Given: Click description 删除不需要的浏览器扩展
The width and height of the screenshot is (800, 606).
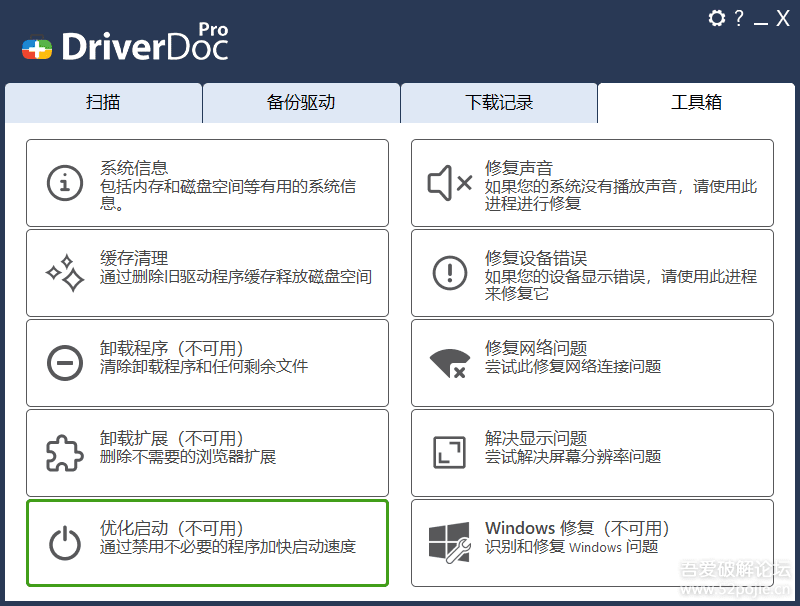Looking at the screenshot, I should coord(188,456).
